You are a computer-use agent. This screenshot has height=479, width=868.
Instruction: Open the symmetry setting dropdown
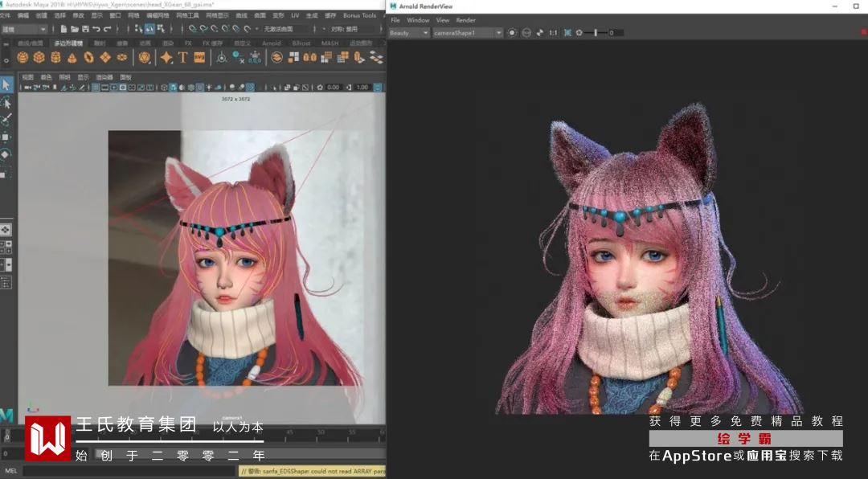click(x=351, y=29)
